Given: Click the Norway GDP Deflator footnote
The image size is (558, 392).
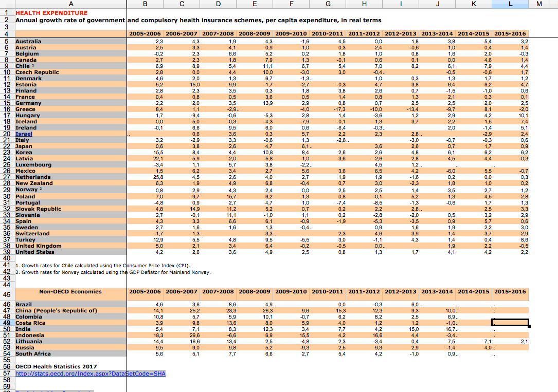Looking at the screenshot, I should tap(113, 272).
